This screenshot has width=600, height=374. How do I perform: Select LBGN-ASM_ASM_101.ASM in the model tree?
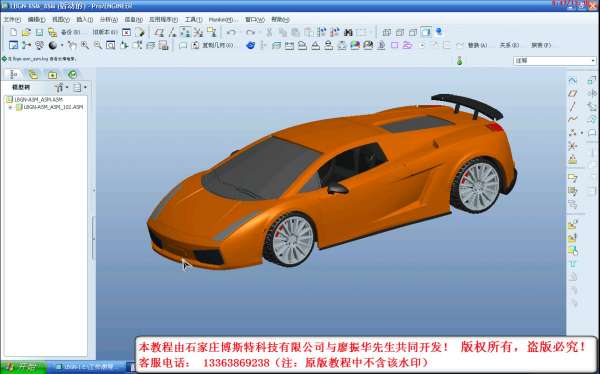tap(53, 108)
